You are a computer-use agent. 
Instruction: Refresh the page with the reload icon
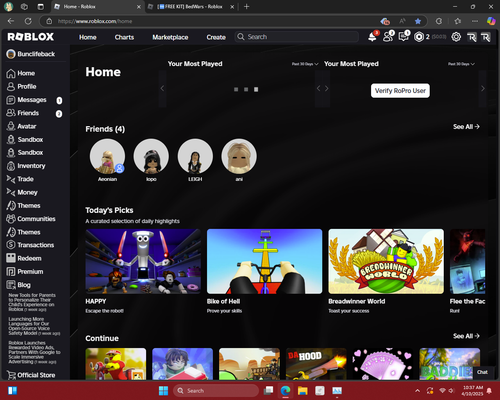coord(28,21)
